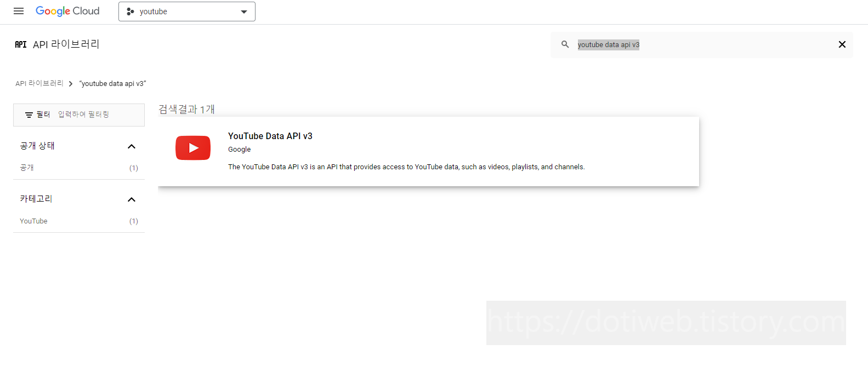The width and height of the screenshot is (868, 367).
Task: Click the YouTube Data API description text
Action: pyautogui.click(x=406, y=167)
